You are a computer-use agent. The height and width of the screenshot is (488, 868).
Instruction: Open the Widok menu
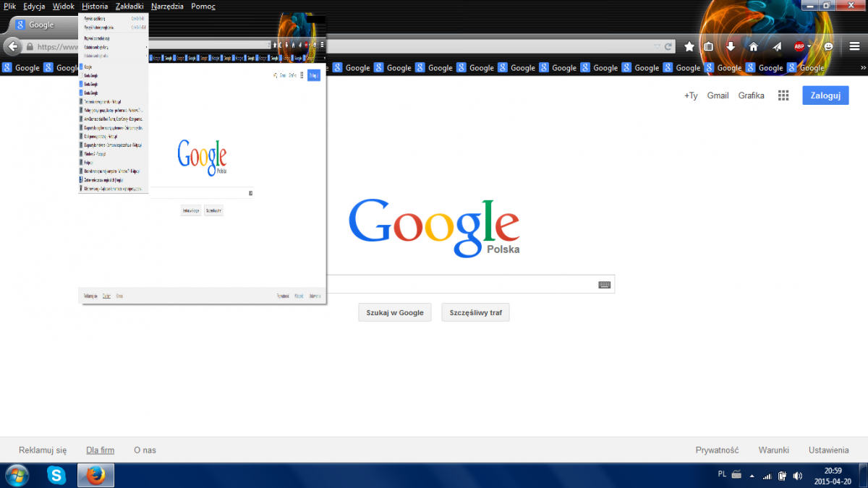point(64,6)
